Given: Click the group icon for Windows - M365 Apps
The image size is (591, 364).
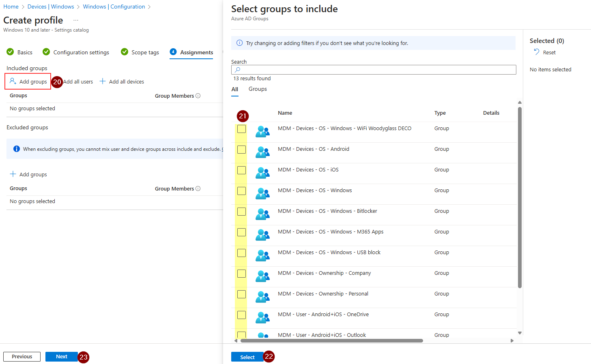Looking at the screenshot, I should point(262,235).
